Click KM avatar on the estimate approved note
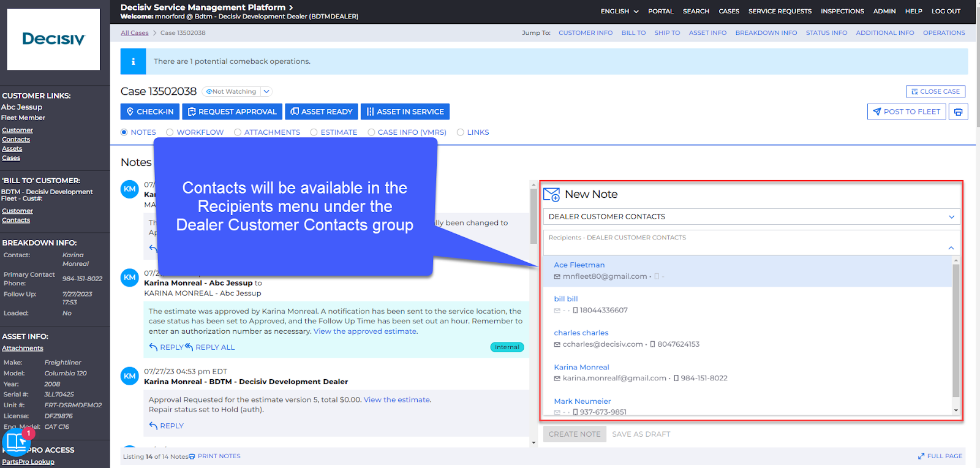This screenshot has width=980, height=468. click(130, 277)
